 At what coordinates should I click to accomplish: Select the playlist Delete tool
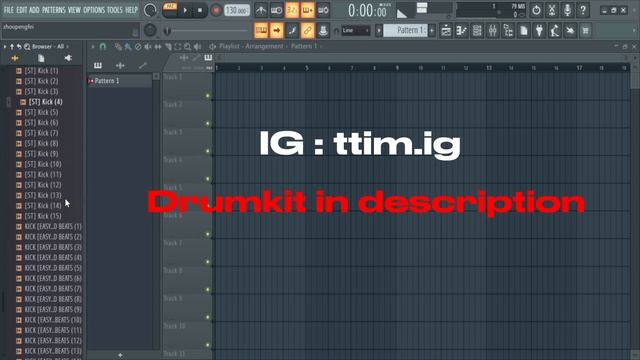(x=138, y=47)
